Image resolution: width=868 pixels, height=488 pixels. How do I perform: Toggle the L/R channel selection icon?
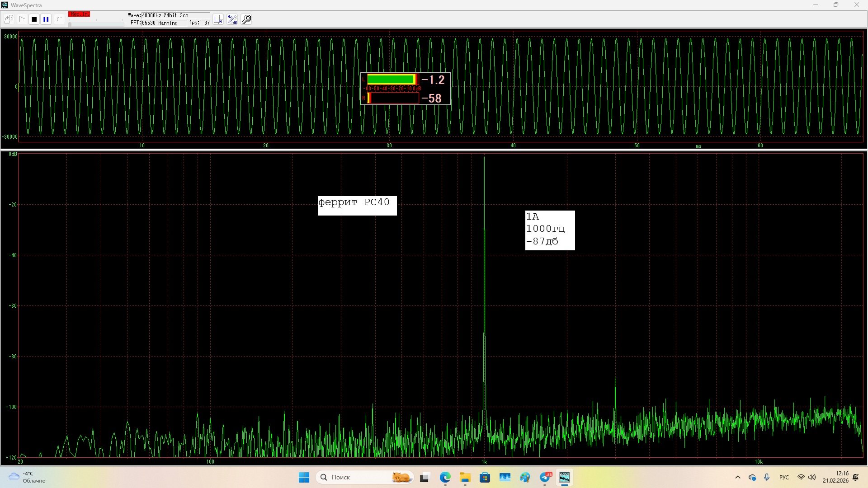coord(218,19)
